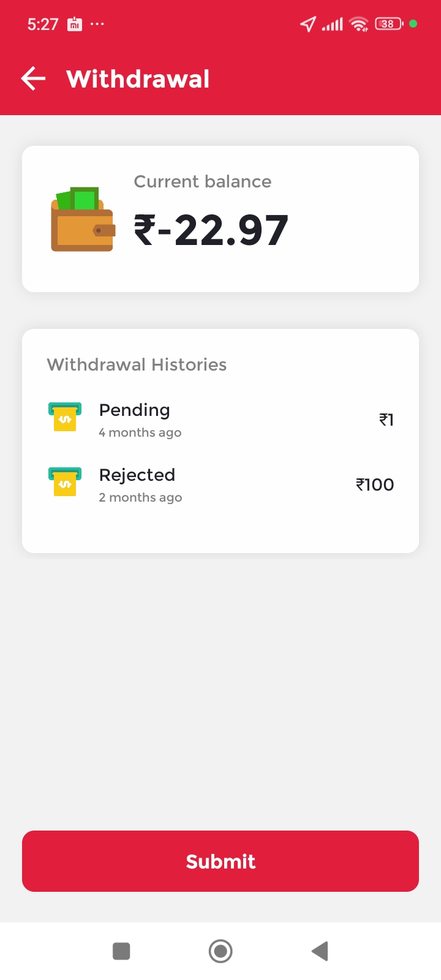This screenshot has height=980, width=441.
Task: Tap the location arrow status icon
Action: tap(308, 24)
